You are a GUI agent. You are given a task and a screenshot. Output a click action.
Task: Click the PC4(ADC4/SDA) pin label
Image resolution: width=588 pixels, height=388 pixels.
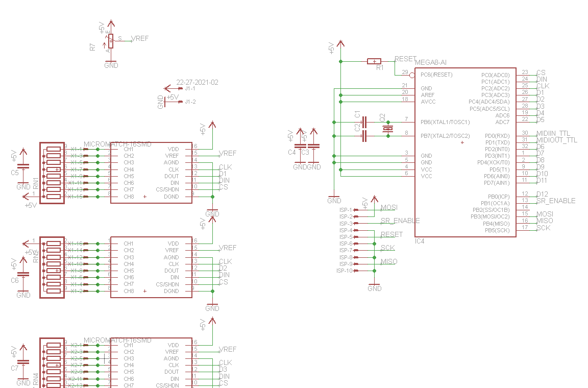489,102
